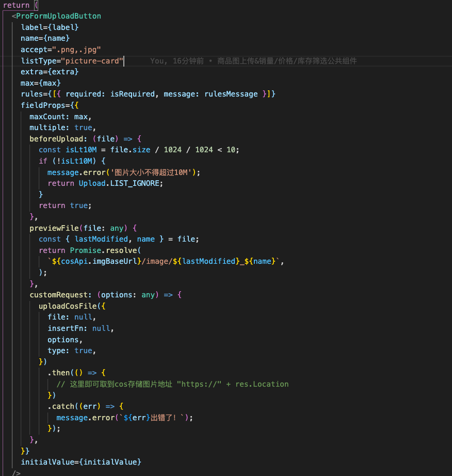Click isRequired in the rules line
Viewport: 452px width, 476px height.
133,94
